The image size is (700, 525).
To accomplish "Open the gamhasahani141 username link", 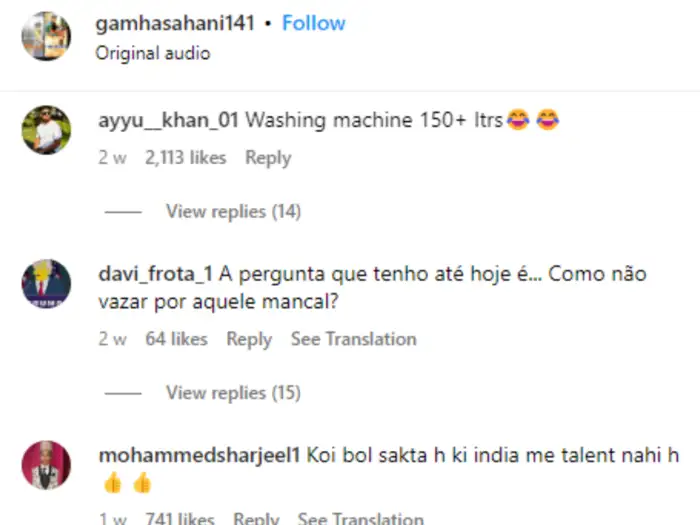I will click(175, 23).
